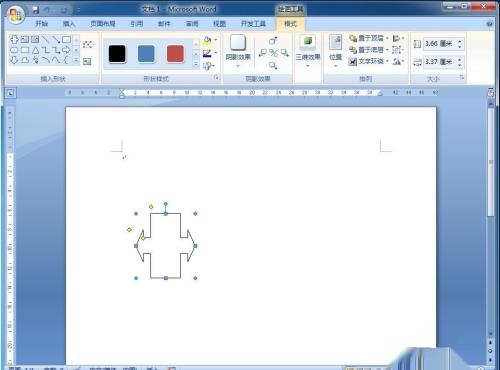Click the shape outline pen icon
The image size is (500, 370).
(x=207, y=53)
